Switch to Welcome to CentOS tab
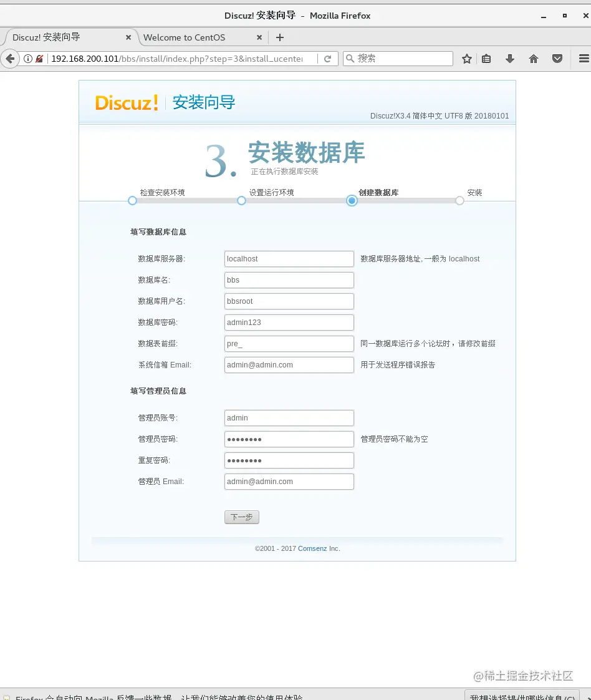 (184, 37)
